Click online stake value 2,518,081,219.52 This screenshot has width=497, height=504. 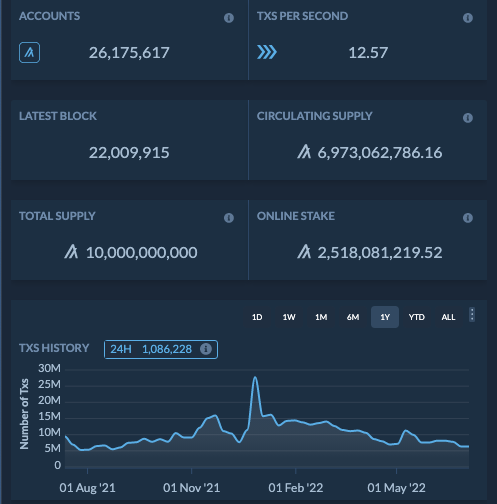click(x=380, y=252)
